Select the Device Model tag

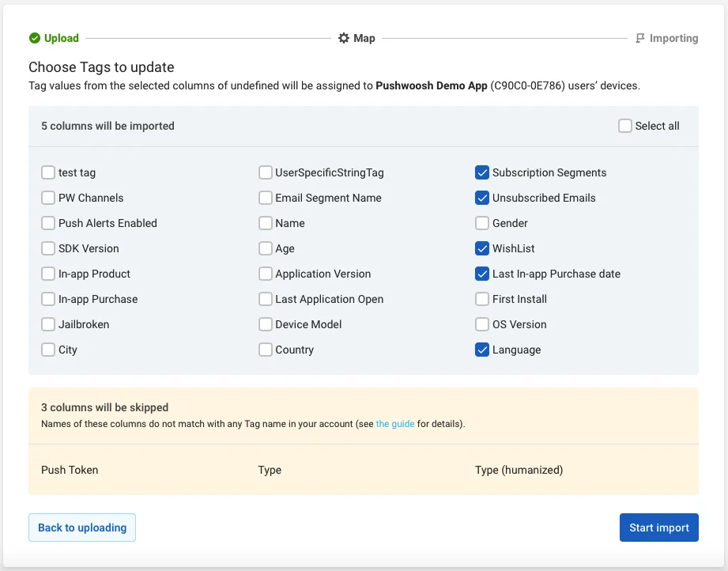[265, 324]
